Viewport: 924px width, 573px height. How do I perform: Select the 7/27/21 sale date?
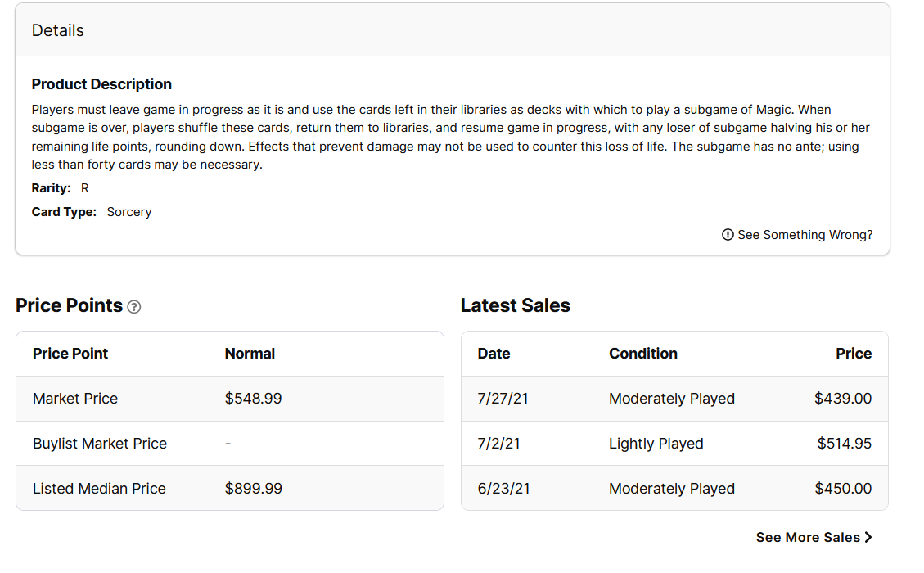[x=503, y=399]
